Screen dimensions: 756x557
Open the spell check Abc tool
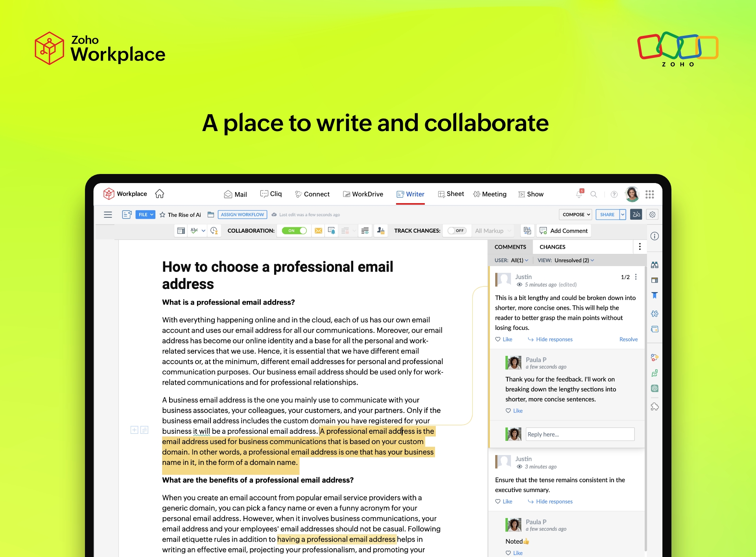(x=194, y=231)
